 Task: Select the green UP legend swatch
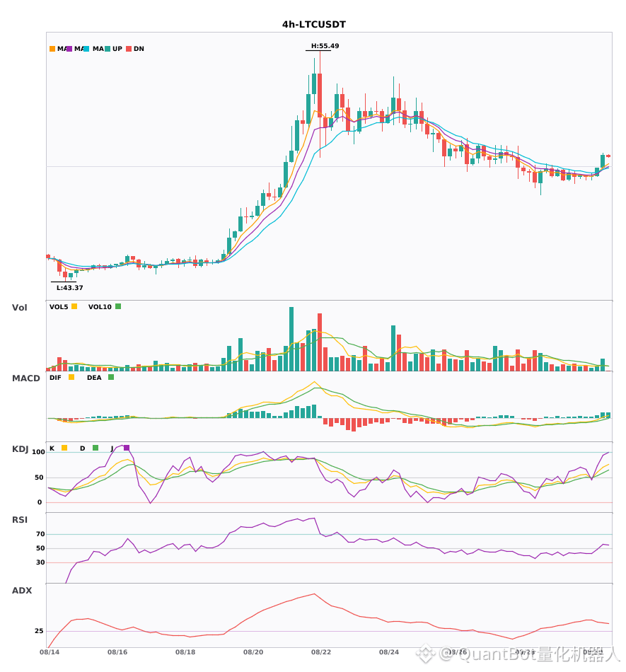(x=108, y=49)
